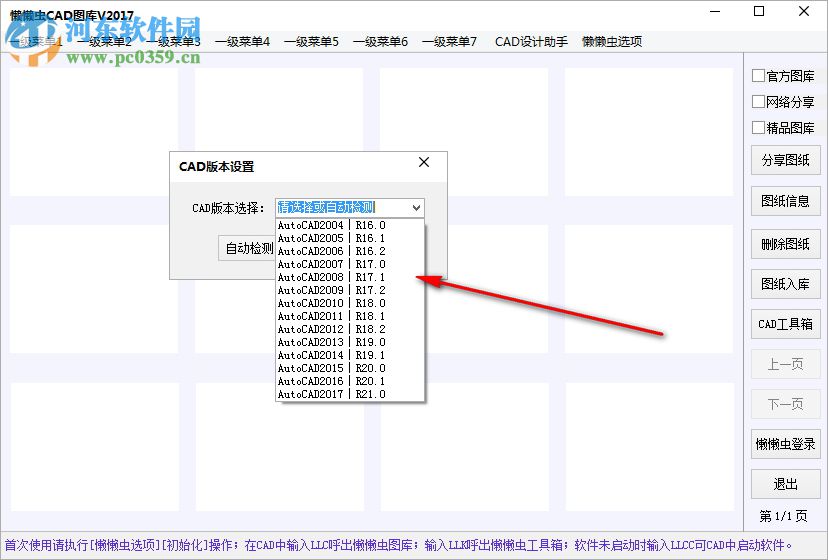Choose AutoCAD2007 | R17.0 option

350,264
